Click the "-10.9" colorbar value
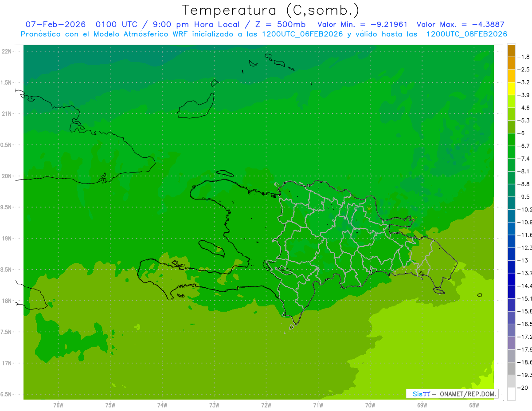 click(524, 222)
